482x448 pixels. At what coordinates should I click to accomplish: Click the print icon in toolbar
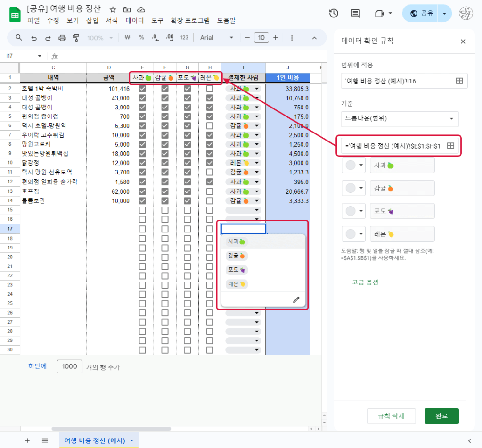[62, 38]
